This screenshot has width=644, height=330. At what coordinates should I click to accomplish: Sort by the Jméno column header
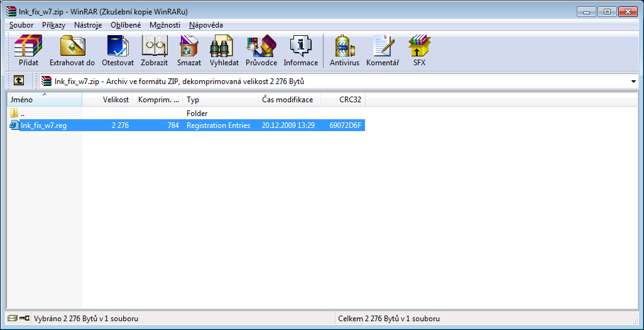(45, 99)
